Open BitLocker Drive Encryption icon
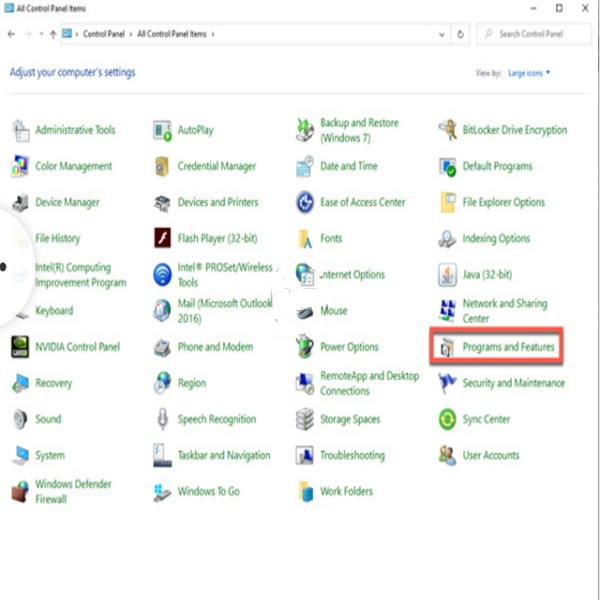Image resolution: width=600 pixels, height=600 pixels. pyautogui.click(x=447, y=130)
